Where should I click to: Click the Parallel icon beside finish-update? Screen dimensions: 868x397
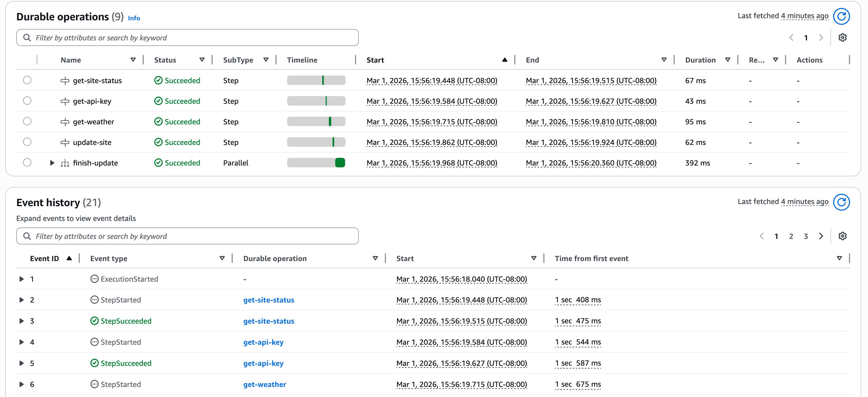tap(65, 163)
